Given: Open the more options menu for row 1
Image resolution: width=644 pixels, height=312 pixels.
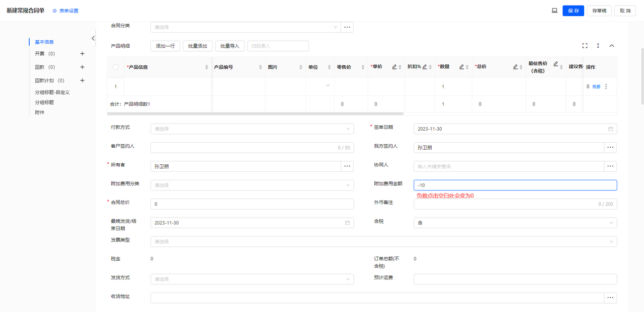Looking at the screenshot, I should tap(606, 86).
